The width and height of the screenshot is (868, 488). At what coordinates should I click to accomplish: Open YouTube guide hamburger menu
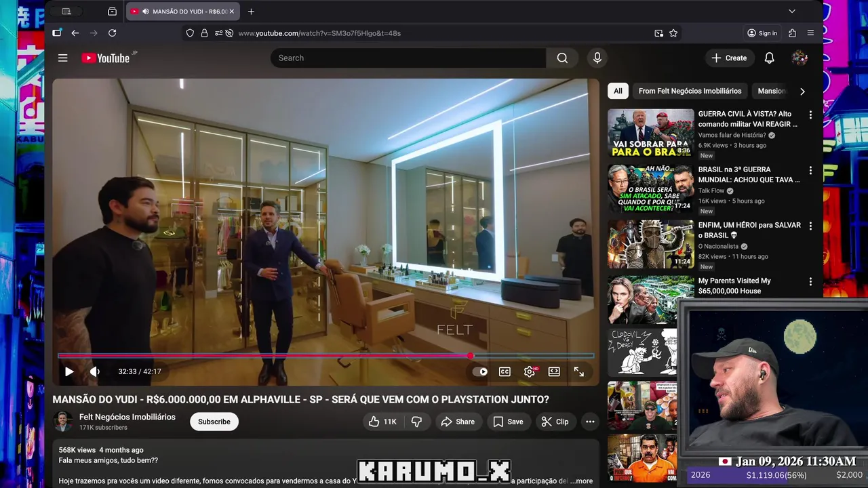pos(63,58)
